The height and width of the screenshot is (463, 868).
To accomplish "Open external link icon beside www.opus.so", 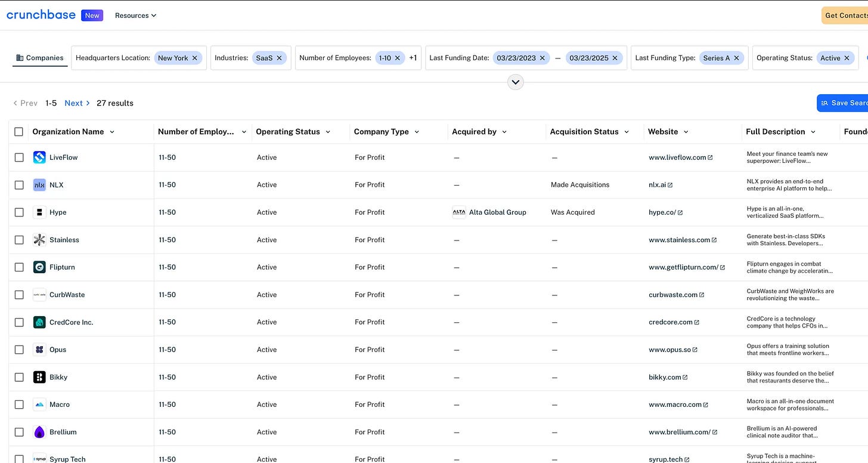I will [695, 350].
